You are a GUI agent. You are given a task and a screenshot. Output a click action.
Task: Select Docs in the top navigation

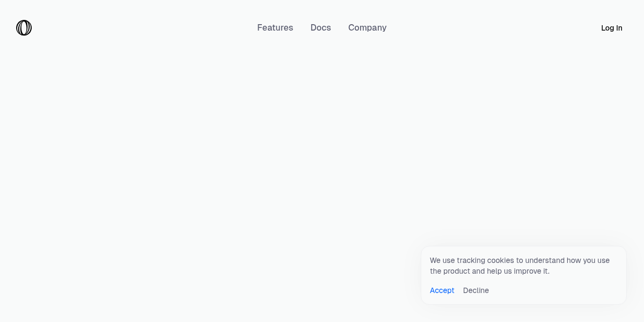pyautogui.click(x=320, y=28)
